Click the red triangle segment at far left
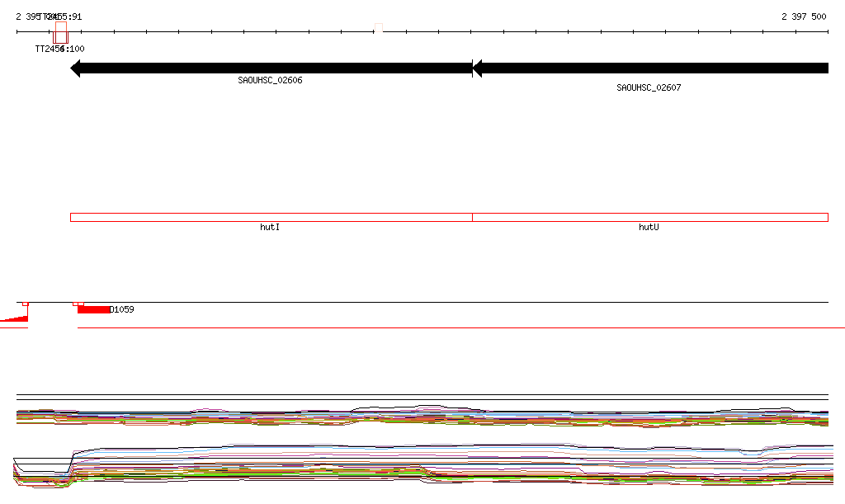 [18, 318]
